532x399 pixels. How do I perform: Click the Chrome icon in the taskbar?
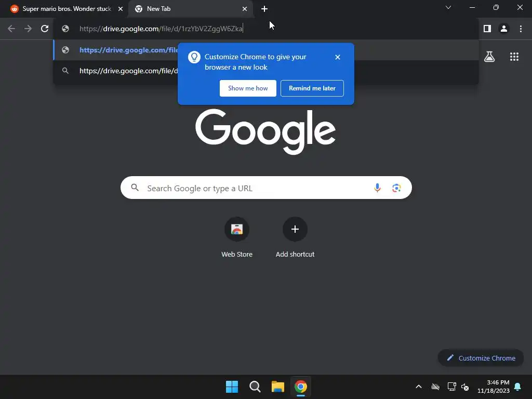pos(301,387)
